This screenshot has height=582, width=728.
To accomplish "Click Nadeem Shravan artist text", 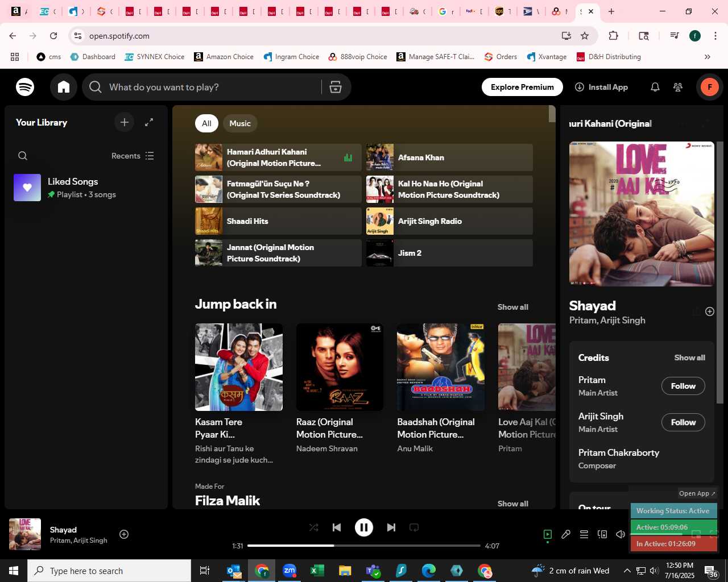I will (327, 448).
